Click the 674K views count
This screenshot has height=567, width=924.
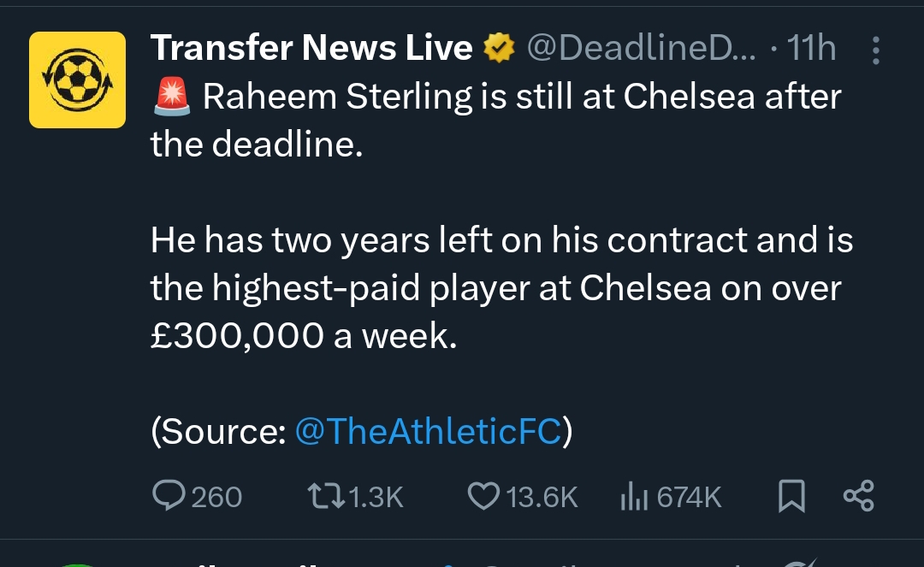(x=690, y=497)
